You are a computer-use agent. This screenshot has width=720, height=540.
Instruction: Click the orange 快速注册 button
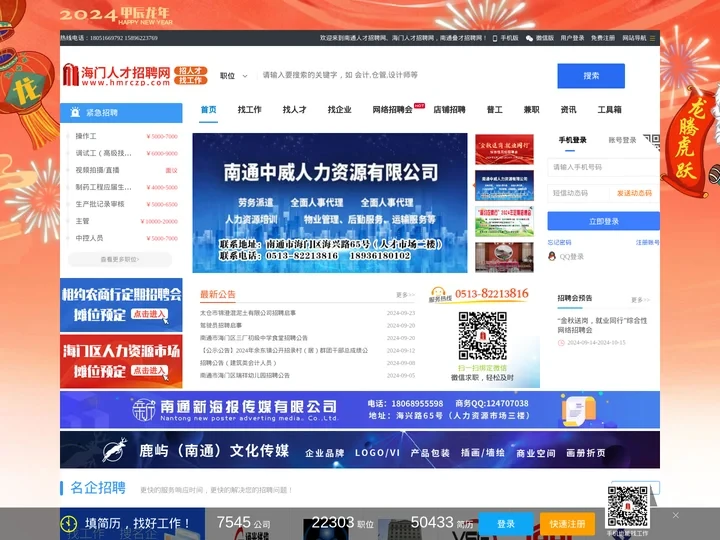coord(567,524)
